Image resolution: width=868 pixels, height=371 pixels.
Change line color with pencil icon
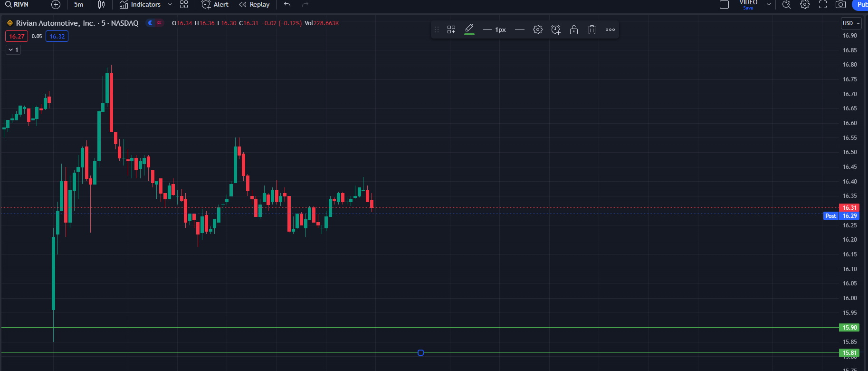(x=469, y=29)
